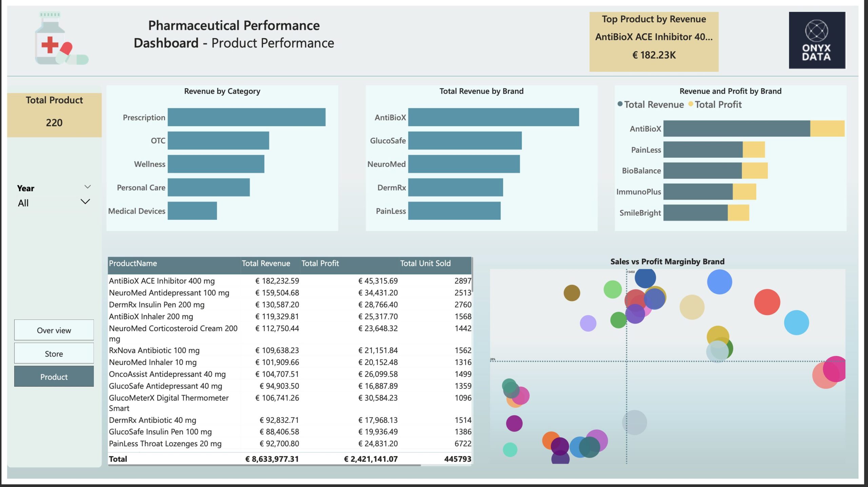
Task: Click the Total Revenue legend dot
Action: [x=620, y=104]
